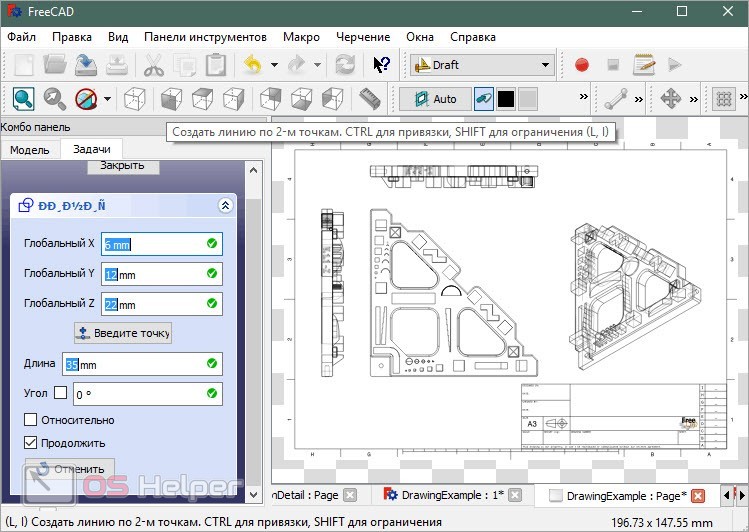Click the Refresh icon

(x=345, y=65)
